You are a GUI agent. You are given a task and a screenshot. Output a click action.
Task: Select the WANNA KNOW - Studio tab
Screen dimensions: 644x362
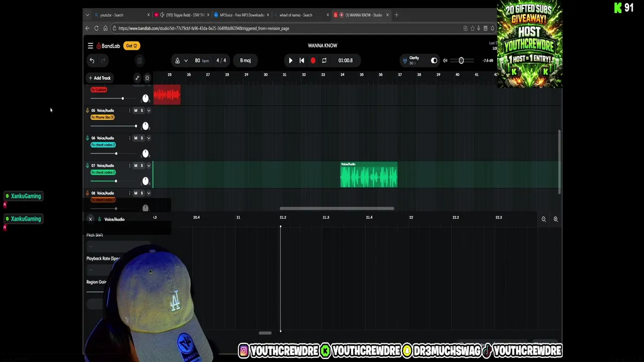360,15
